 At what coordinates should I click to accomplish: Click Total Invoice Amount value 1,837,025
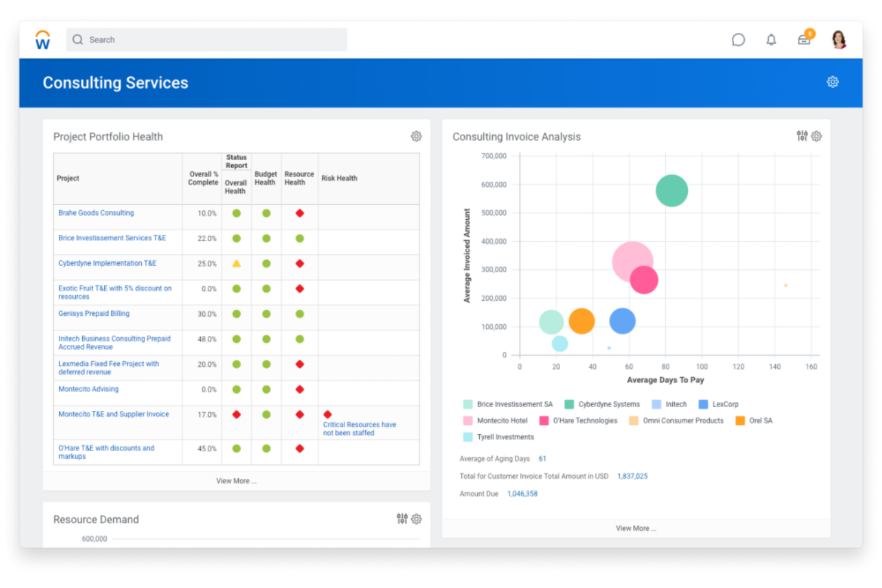tap(632, 476)
